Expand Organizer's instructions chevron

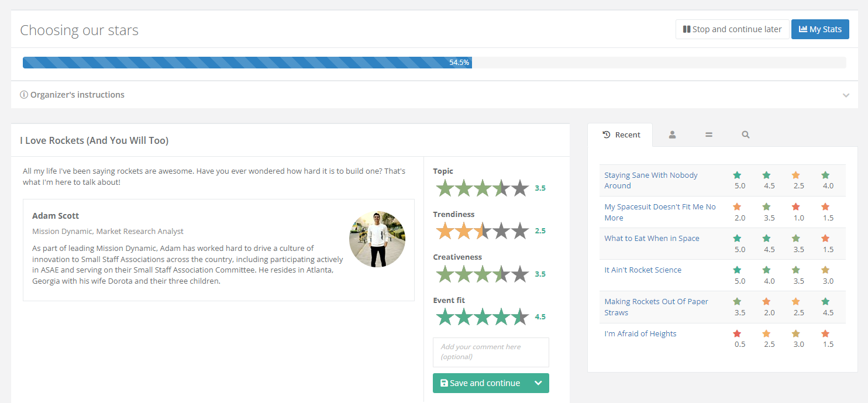[x=846, y=95]
